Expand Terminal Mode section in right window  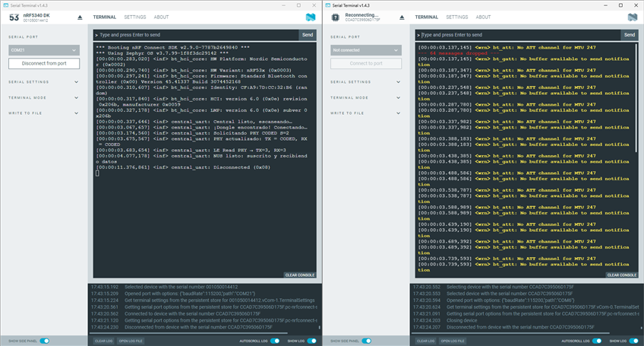[365, 97]
